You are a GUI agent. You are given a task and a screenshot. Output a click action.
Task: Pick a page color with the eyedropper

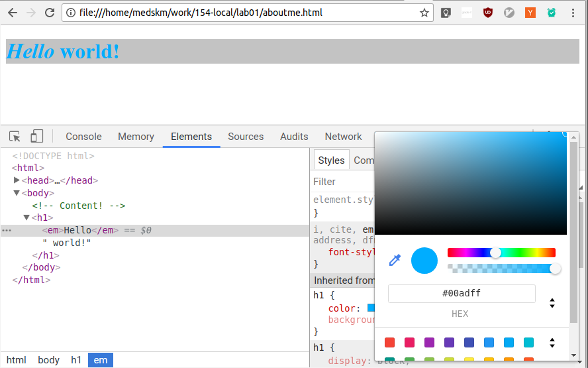(395, 261)
